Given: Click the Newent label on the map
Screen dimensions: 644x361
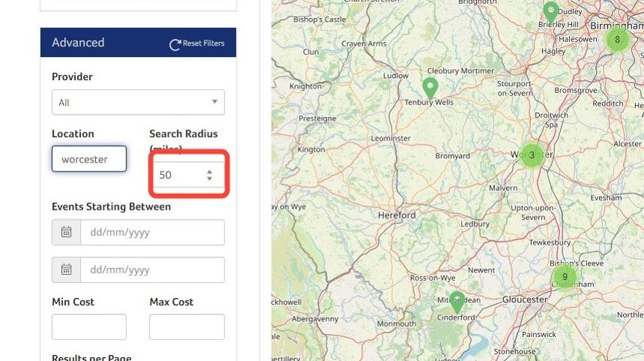Looking at the screenshot, I should 482,270.
